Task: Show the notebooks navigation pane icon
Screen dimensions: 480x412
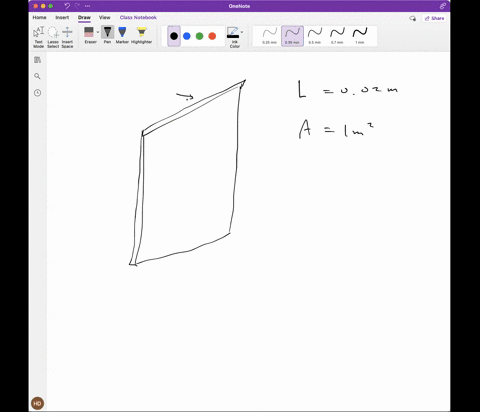Action: (37, 60)
